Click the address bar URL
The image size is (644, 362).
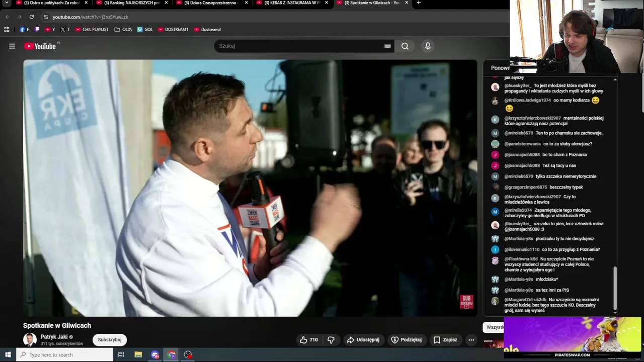[91, 17]
